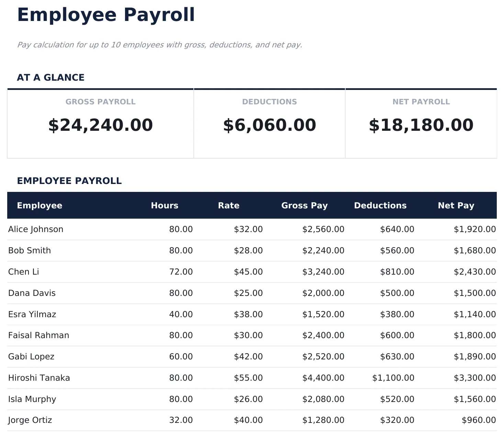
Task: Click Isla Murphy's hourly rate value
Action: (x=248, y=399)
